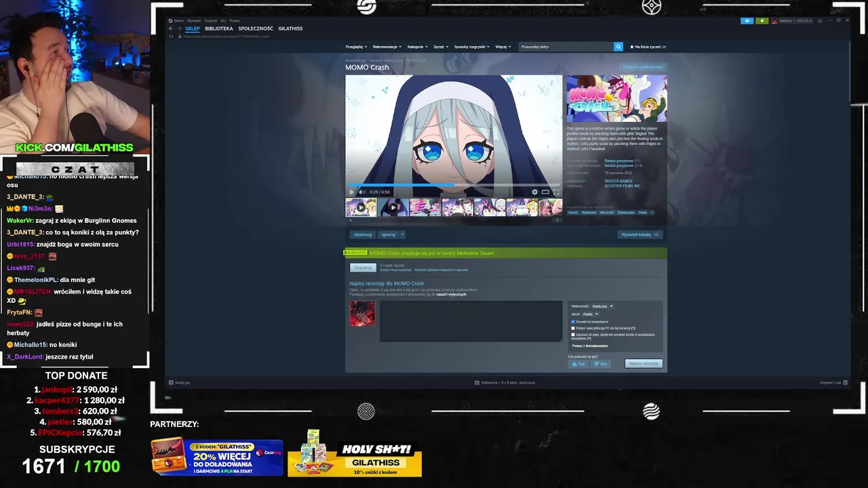The width and height of the screenshot is (868, 488).
Task: Open the Znajomi menu
Action: coord(210,20)
